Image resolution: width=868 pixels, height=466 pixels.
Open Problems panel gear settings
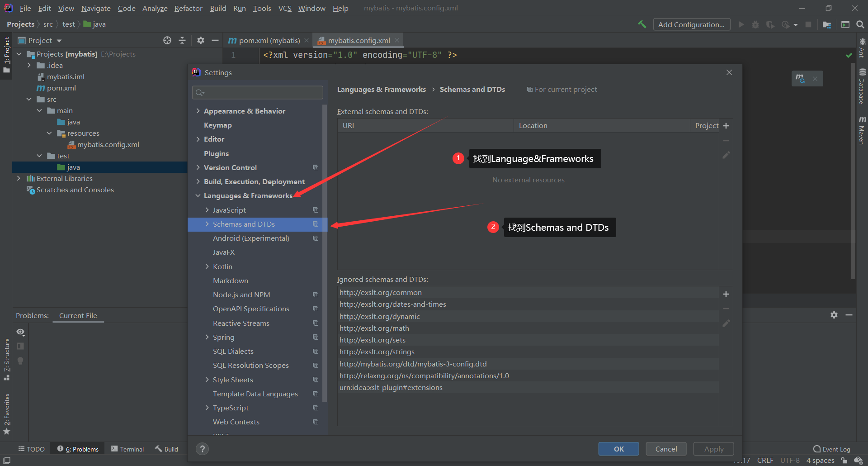click(834, 315)
